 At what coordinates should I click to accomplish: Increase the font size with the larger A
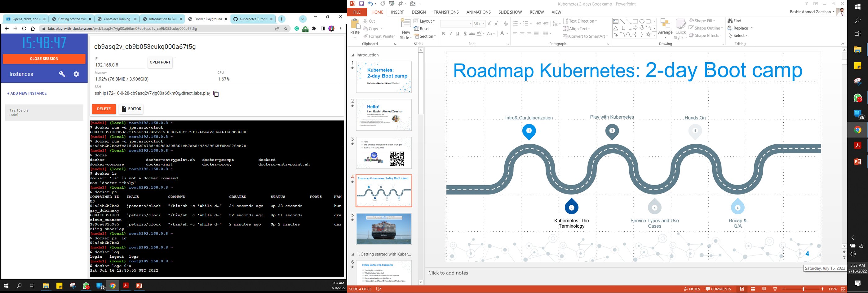point(489,24)
